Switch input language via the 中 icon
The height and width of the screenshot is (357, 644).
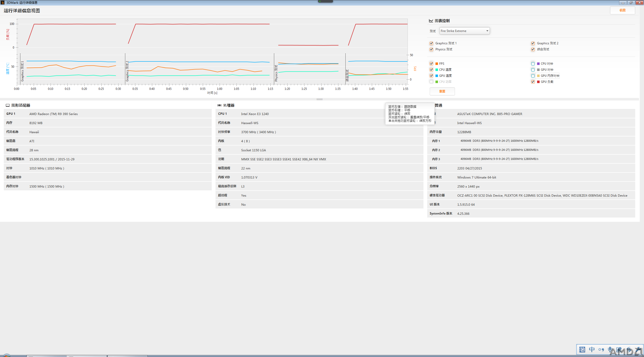coord(592,349)
